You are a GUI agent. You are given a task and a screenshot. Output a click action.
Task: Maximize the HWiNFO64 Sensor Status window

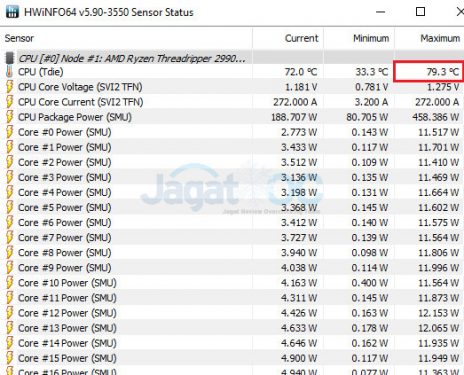[421, 12]
